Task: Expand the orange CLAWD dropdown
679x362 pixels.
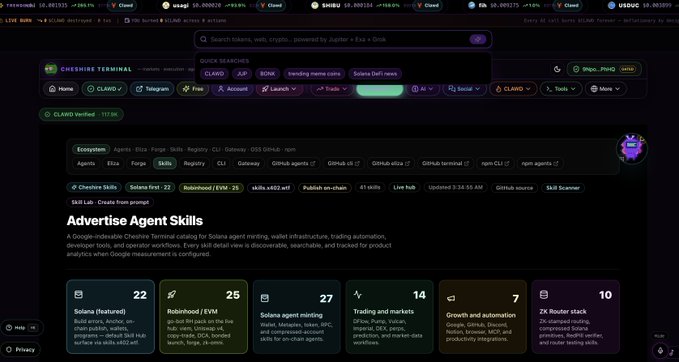Action: pyautogui.click(x=513, y=89)
